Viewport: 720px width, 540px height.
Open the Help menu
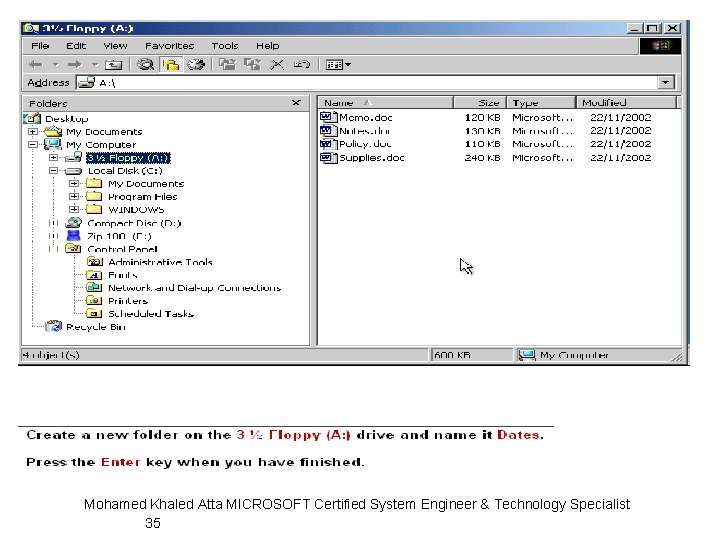pyautogui.click(x=268, y=46)
